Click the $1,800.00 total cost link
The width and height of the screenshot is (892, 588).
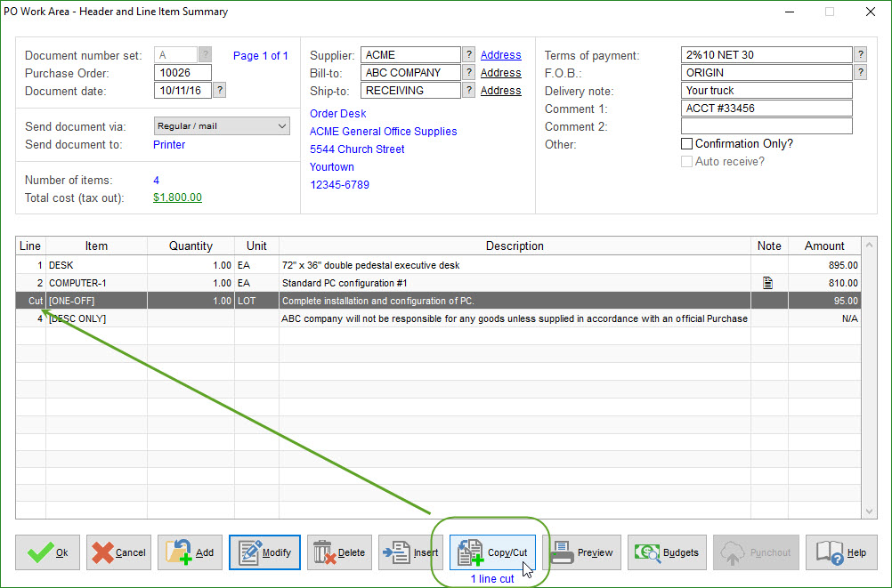(x=177, y=197)
